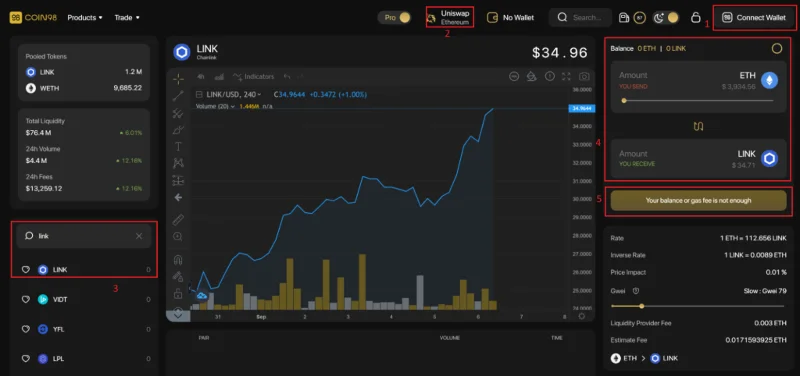Screen dimensions: 800x376
Task: Click the token search field containing 'link'
Action: [x=84, y=236]
